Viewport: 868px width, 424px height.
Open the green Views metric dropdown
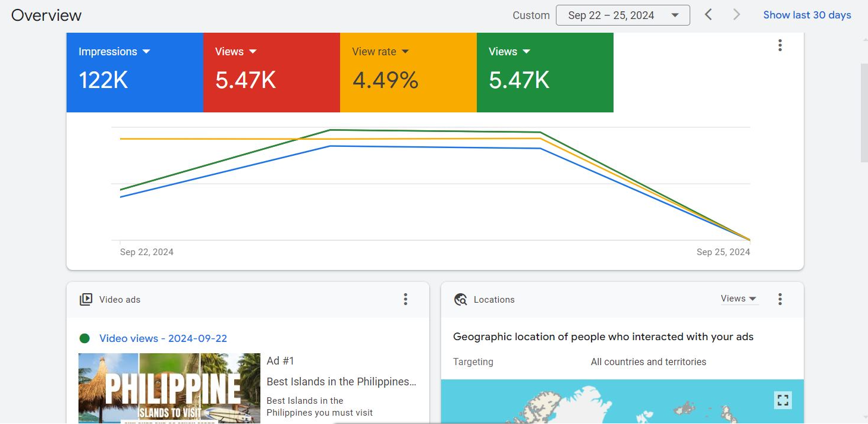pyautogui.click(x=526, y=52)
